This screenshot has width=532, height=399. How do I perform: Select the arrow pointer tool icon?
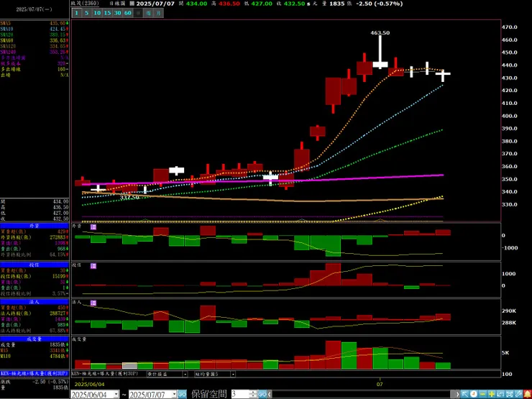click(x=464, y=394)
